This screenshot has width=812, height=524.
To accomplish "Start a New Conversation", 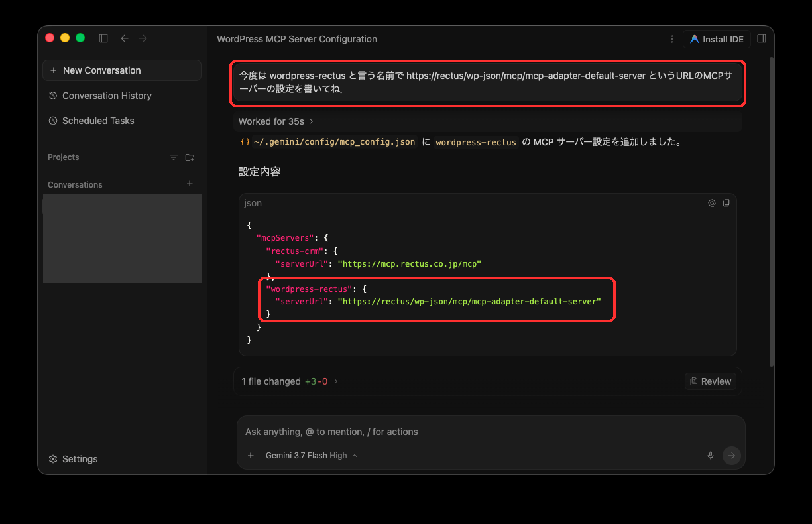I will click(x=122, y=70).
